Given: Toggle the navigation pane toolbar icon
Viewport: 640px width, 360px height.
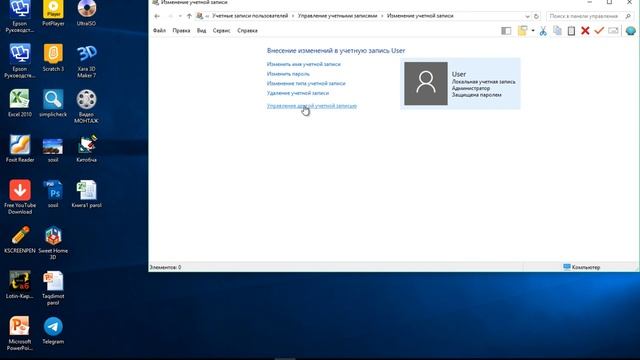Looking at the screenshot, I should 506,31.
